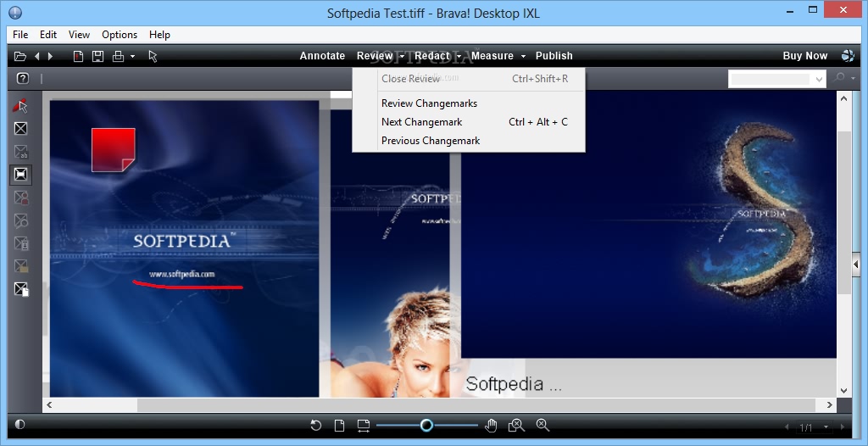Select the redaction pointer tool with red marker
This screenshot has height=446, width=868.
pyautogui.click(x=20, y=105)
